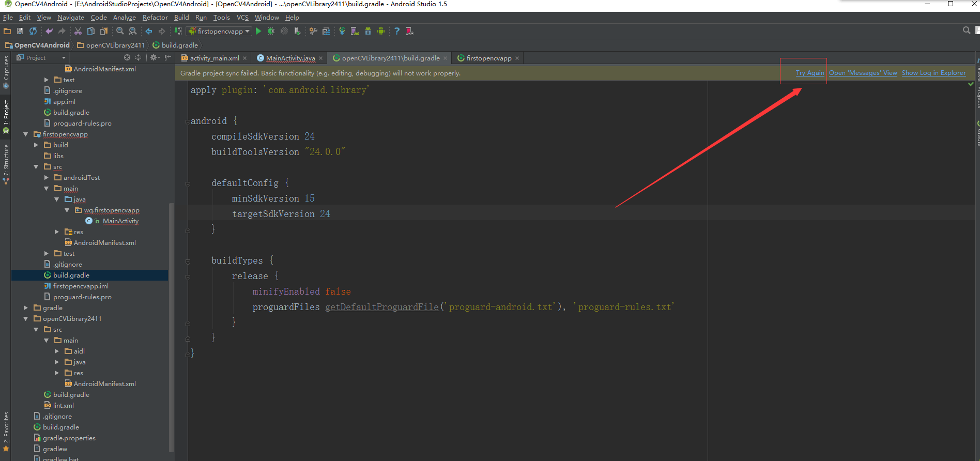
Task: Open Project Structure toolbar icon
Action: coord(326,31)
